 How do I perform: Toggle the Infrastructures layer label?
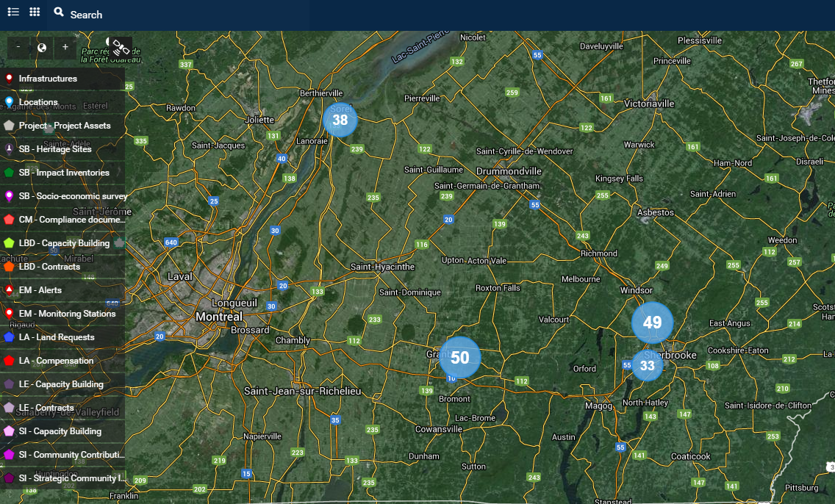(48, 79)
